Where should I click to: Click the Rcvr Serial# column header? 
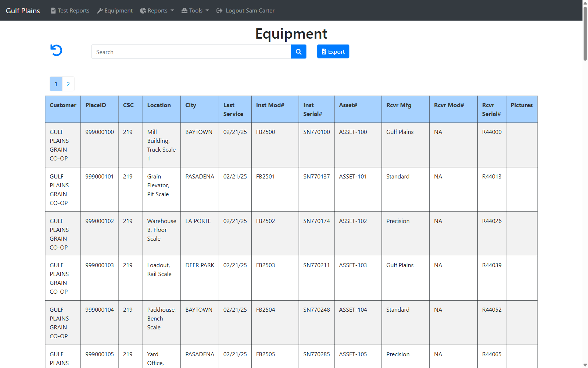[491, 110]
